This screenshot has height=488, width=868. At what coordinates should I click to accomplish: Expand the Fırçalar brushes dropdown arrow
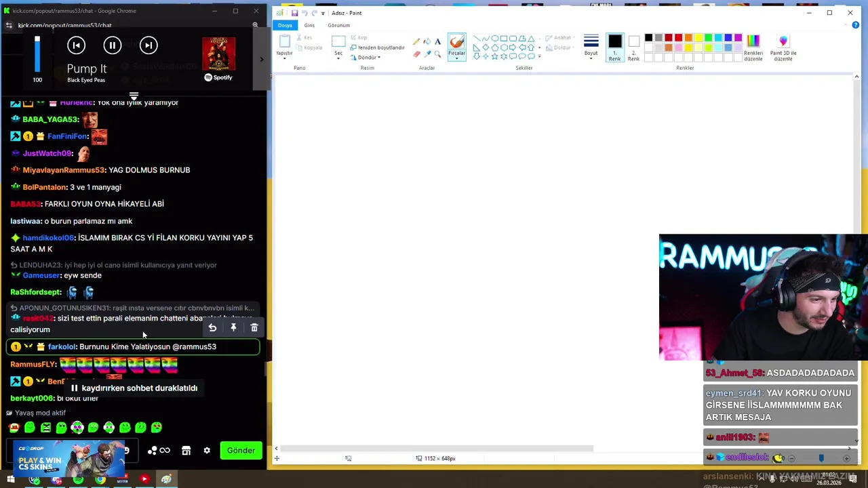tap(456, 58)
